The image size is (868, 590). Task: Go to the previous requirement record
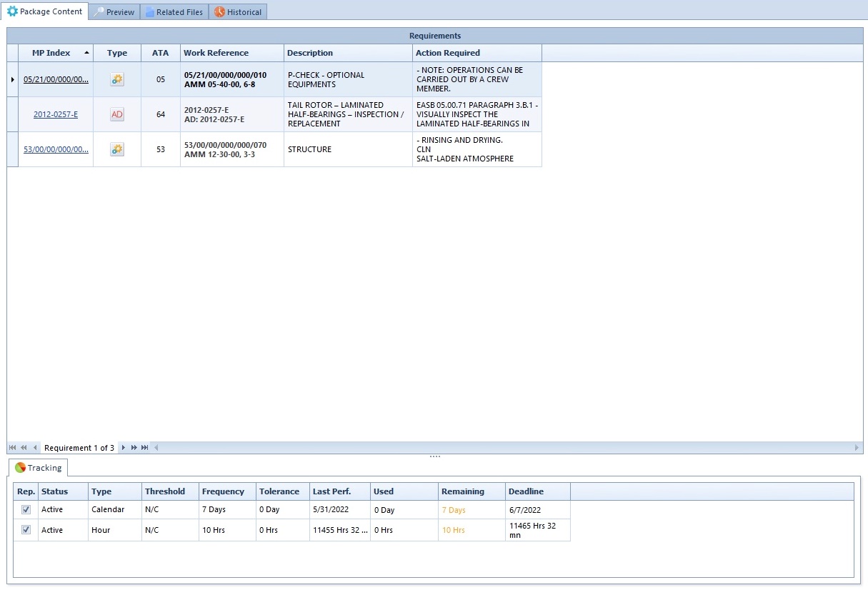point(35,448)
